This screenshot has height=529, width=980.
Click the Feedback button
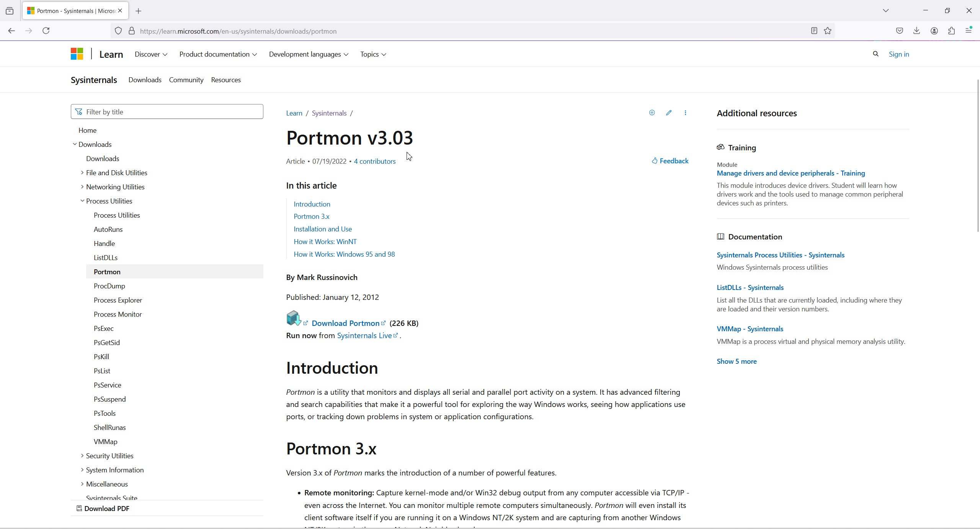[670, 161]
